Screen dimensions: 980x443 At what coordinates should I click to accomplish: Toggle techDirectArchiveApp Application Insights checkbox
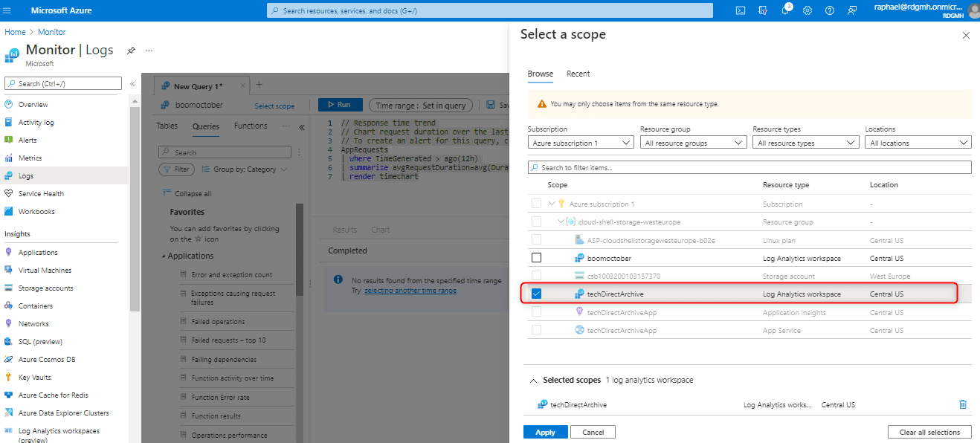(536, 312)
